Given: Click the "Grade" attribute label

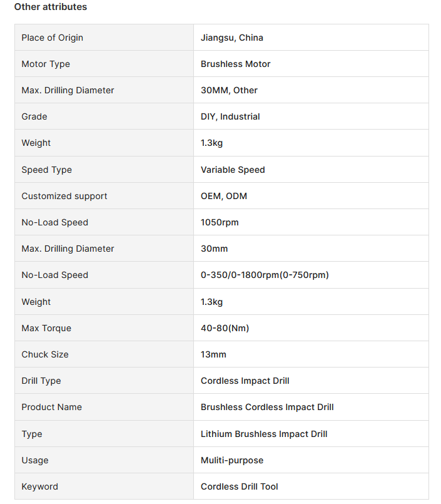Looking at the screenshot, I should point(34,116).
